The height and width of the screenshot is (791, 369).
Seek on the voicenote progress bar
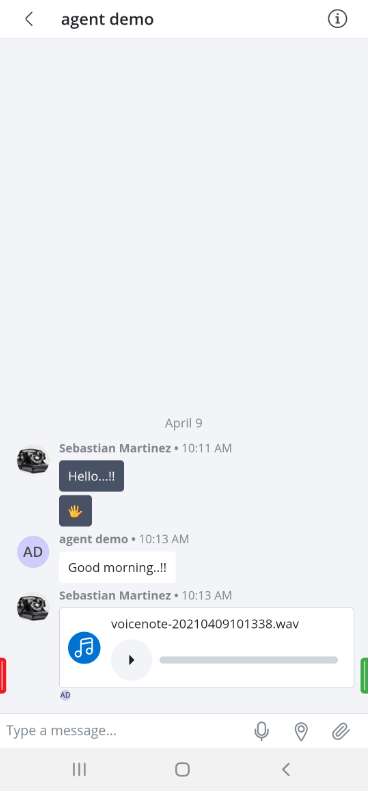click(x=249, y=660)
